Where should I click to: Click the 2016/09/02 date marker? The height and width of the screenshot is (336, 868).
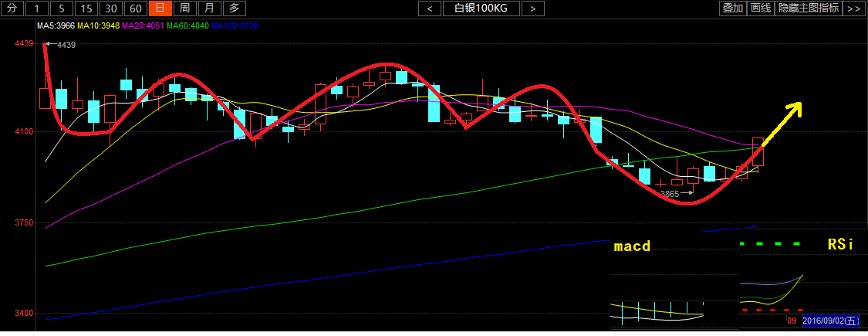click(831, 320)
